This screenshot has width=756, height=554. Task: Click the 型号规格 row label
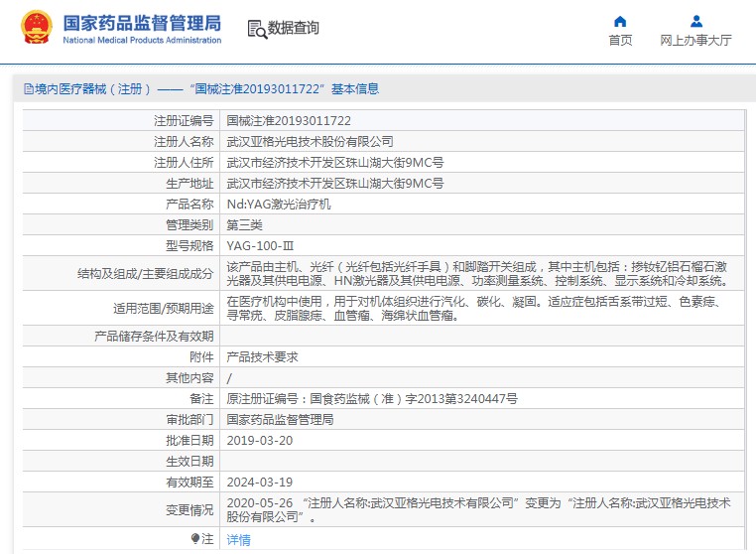[x=189, y=246]
